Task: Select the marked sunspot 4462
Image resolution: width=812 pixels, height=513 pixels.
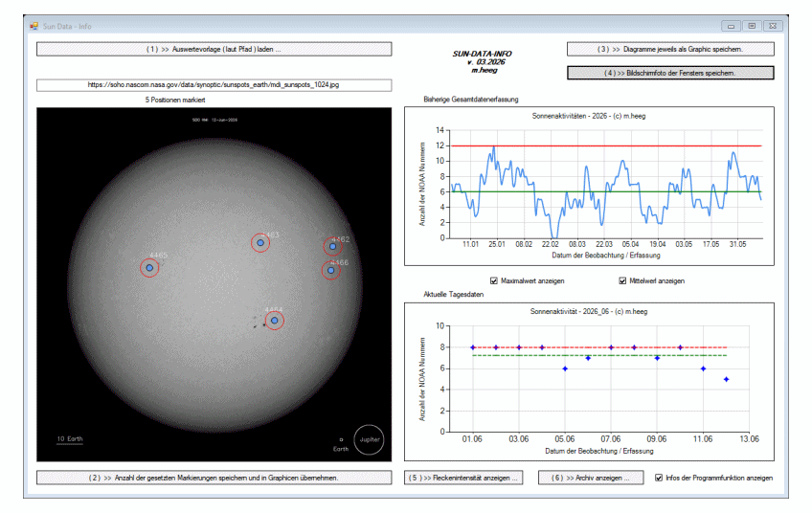Action: 333,246
